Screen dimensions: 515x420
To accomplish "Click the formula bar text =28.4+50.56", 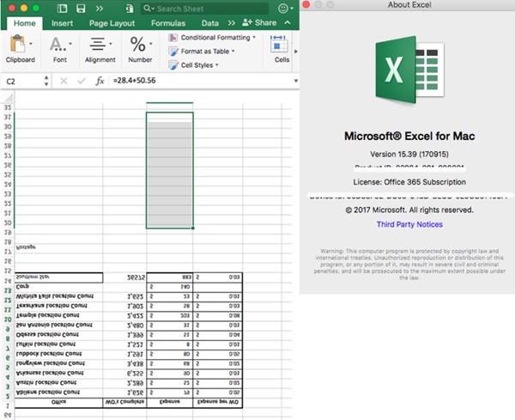I will click(x=135, y=81).
